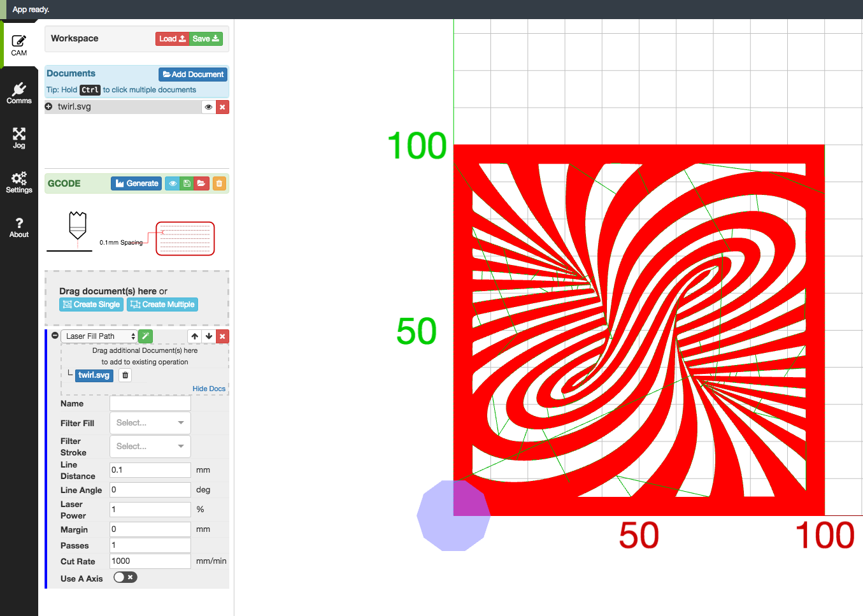Screen dimensions: 863x616
Task: Toggle visibility of twirl.svg document
Action: point(208,107)
